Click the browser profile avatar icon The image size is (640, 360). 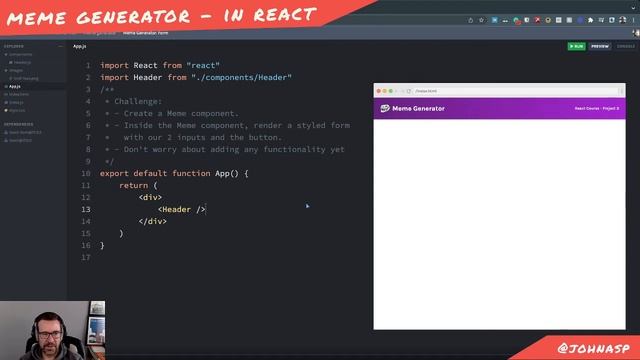pos(623,20)
